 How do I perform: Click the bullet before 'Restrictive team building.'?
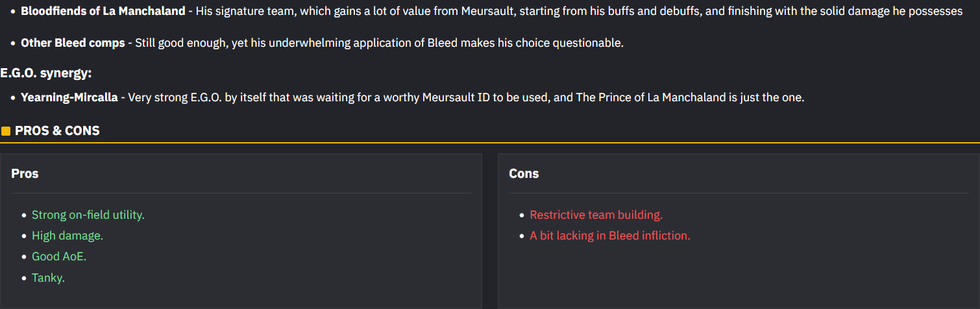click(522, 216)
